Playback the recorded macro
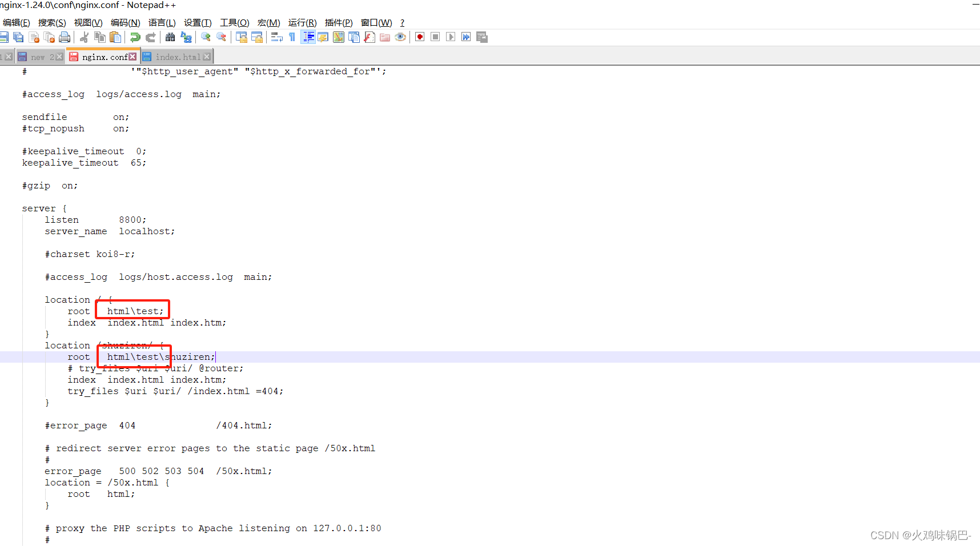The height and width of the screenshot is (546, 980). point(450,37)
